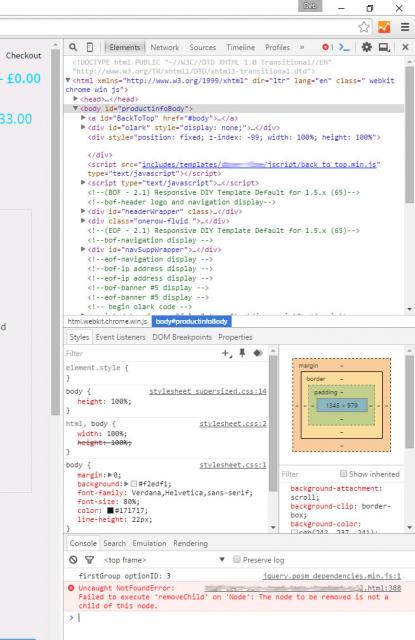Screen dimensions: 415x640
Task: Click the computed styles Filter field
Action: tap(308, 474)
